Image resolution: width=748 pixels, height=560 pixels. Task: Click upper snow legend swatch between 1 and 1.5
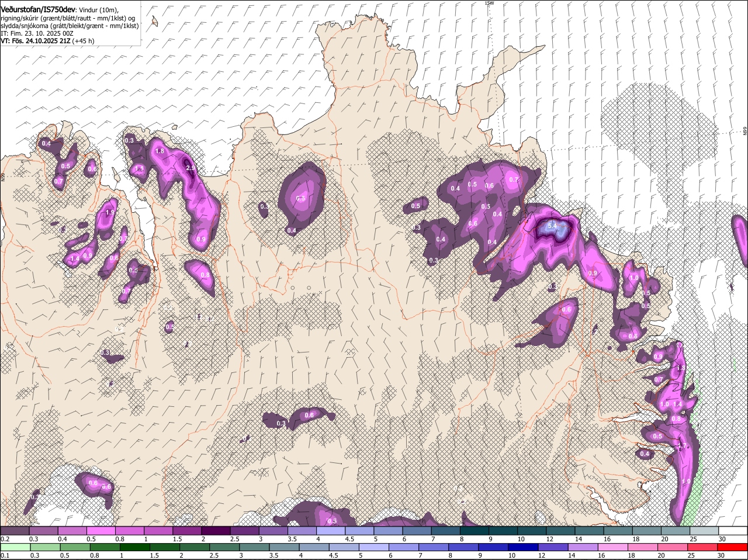coord(158,531)
